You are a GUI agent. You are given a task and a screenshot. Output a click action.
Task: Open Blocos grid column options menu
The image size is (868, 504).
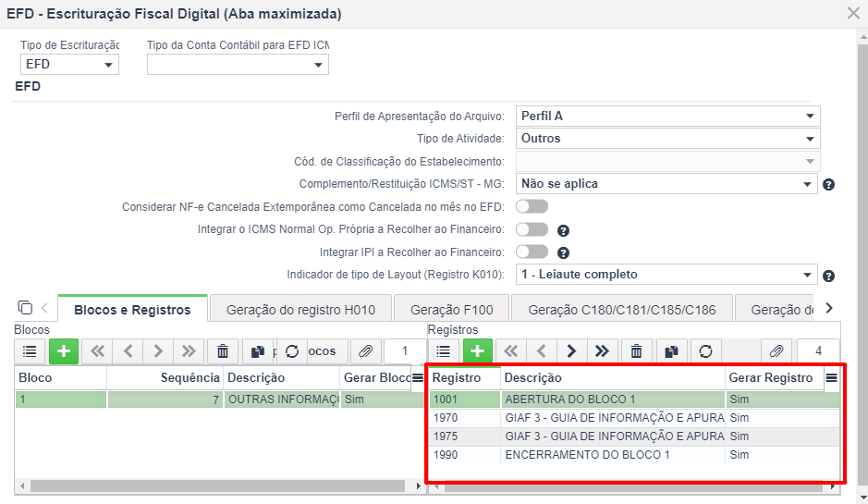point(418,378)
